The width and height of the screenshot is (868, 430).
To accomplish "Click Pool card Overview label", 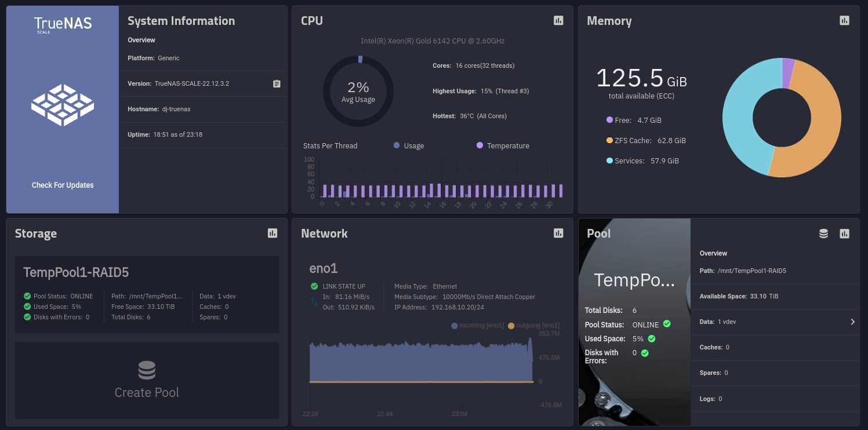I will tap(713, 253).
